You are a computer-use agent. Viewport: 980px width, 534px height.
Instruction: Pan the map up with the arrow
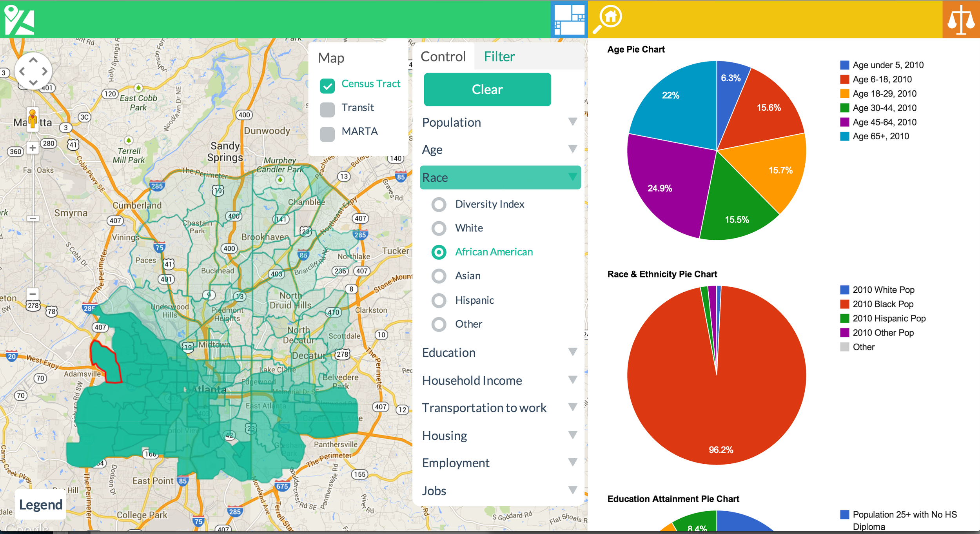click(33, 60)
